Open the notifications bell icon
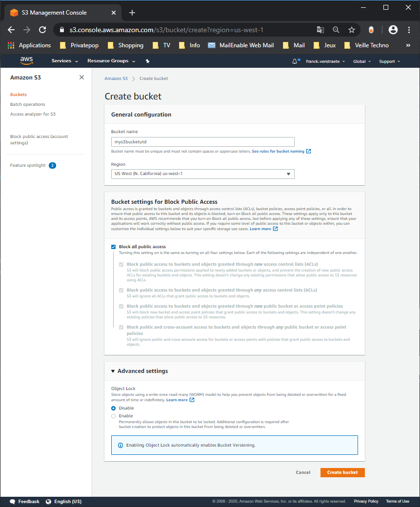 pyautogui.click(x=295, y=61)
